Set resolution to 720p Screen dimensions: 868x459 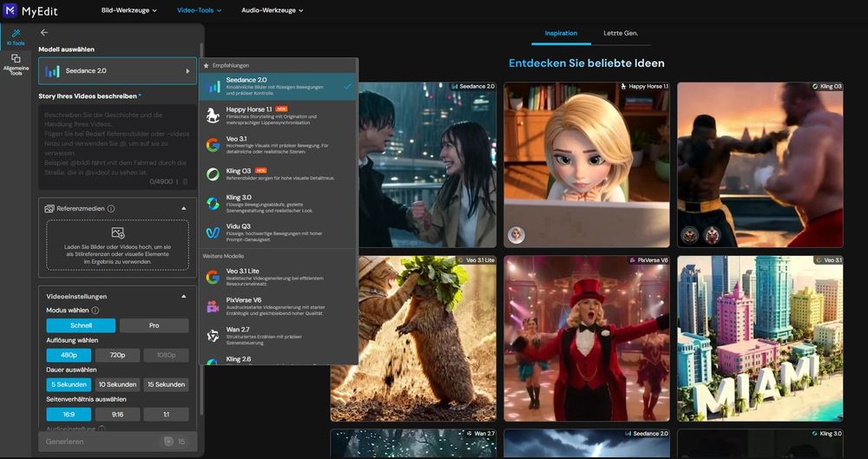coord(117,355)
